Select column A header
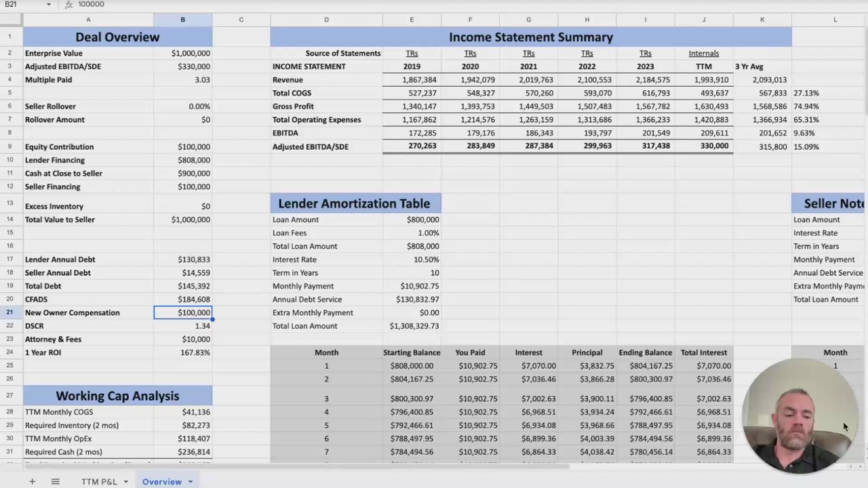This screenshot has width=868, height=488. coord(88,20)
